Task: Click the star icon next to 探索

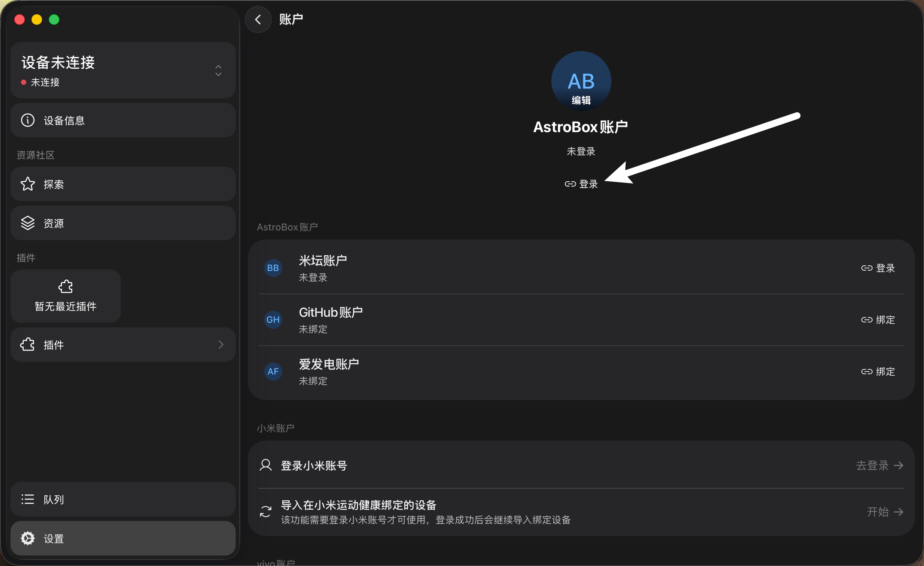Action: 28,184
